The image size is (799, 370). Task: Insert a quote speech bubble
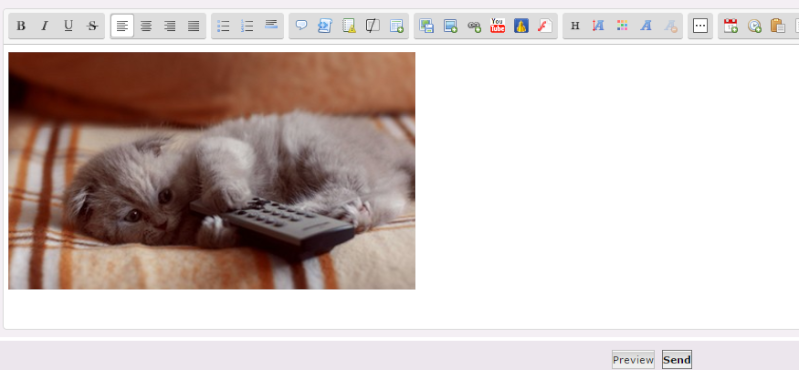click(301, 26)
